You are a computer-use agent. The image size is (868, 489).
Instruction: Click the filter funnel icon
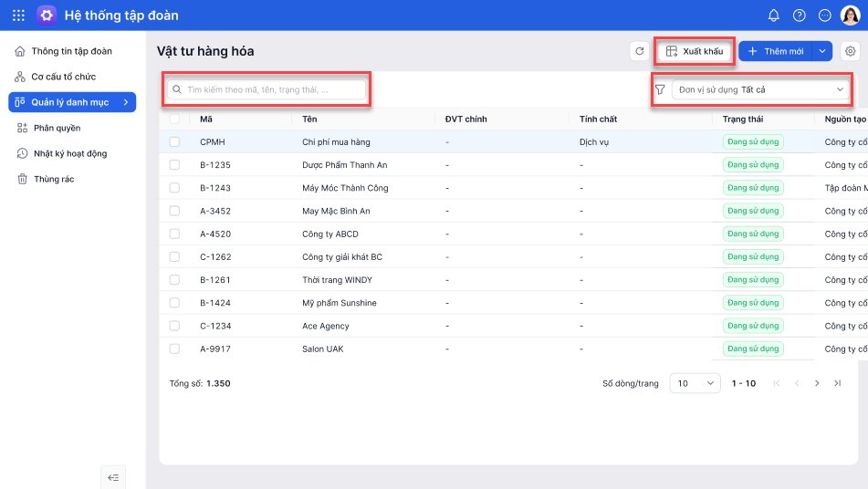[x=660, y=90]
